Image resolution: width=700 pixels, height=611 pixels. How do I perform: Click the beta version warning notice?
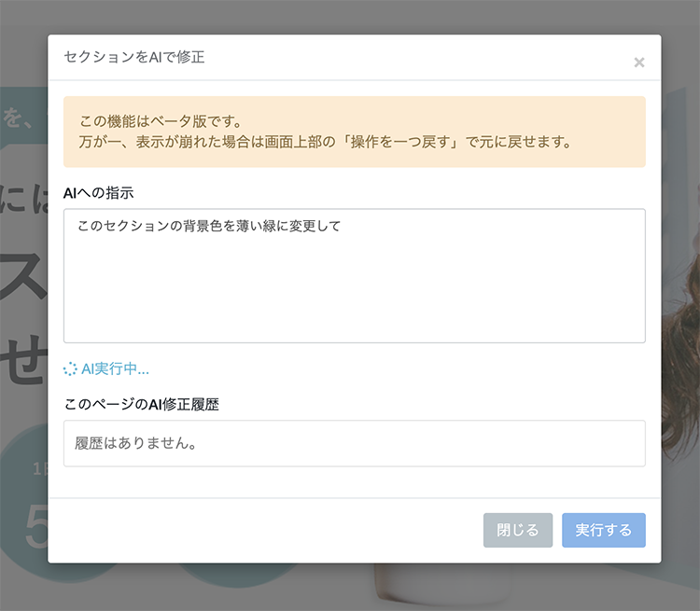coord(355,132)
